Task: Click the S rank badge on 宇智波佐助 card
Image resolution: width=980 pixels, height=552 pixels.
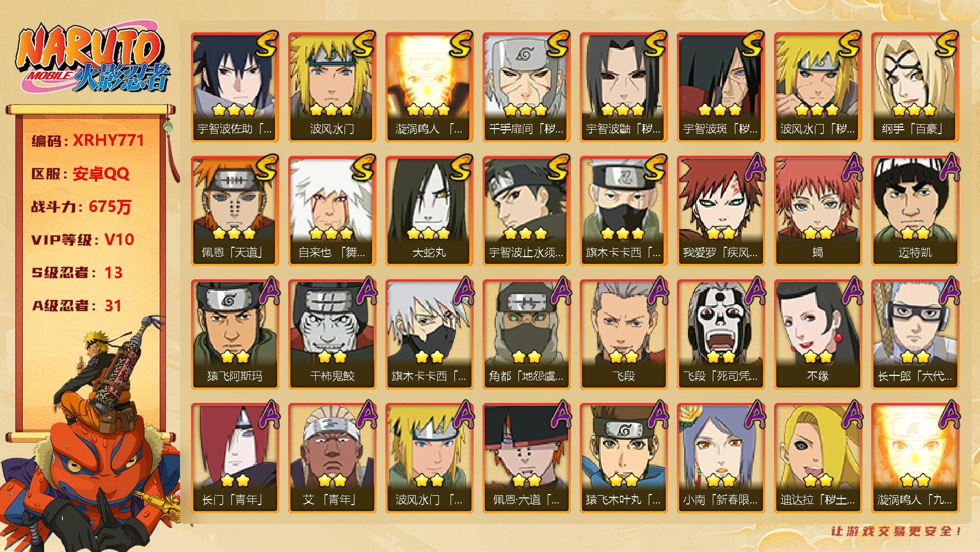Action: [x=266, y=45]
